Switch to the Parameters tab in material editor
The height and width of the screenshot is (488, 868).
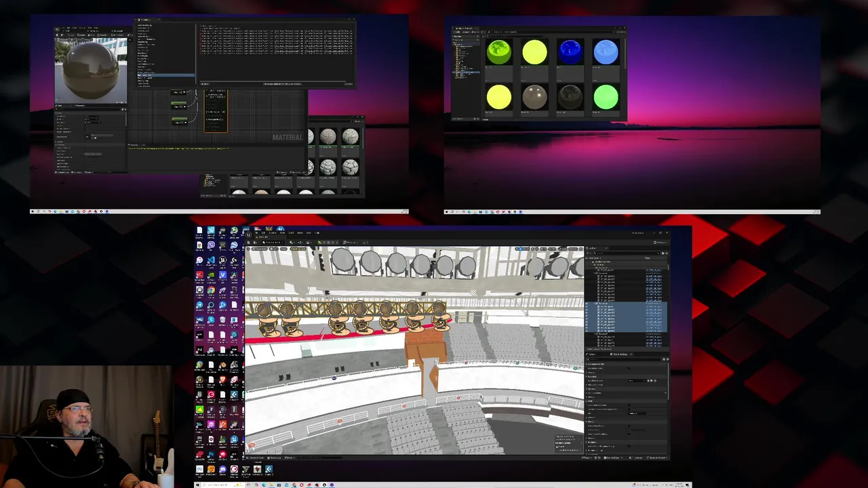pyautogui.click(x=79, y=106)
